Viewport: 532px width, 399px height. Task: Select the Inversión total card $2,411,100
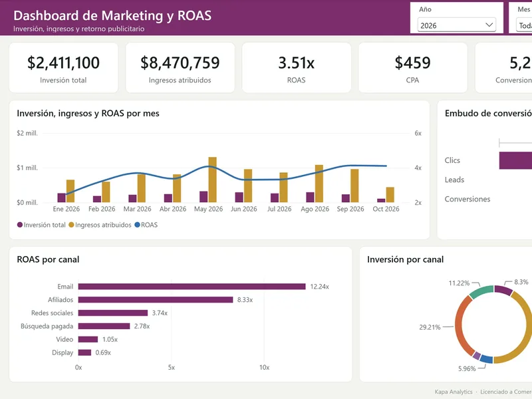pyautogui.click(x=63, y=68)
